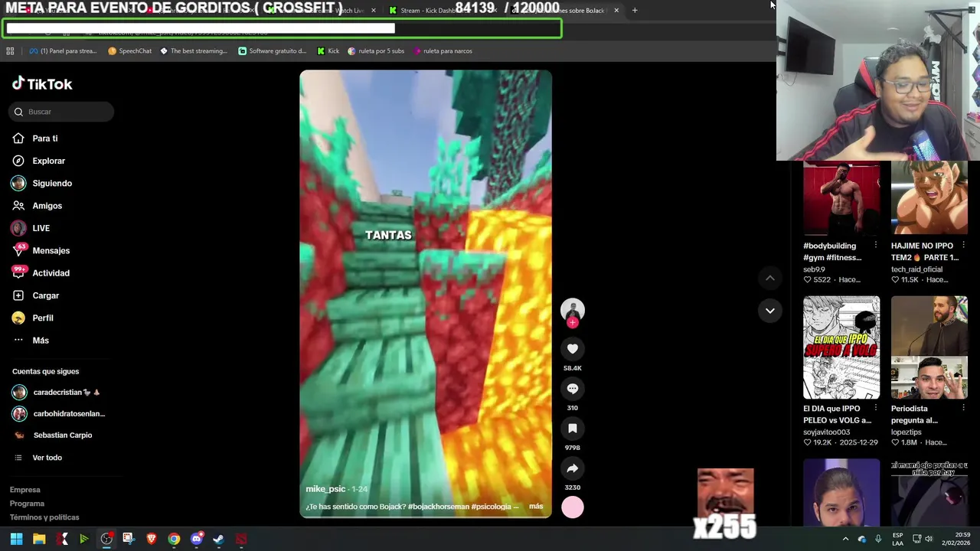The image size is (980, 551).
Task: Open SpeechChat bookmark
Action: 129,51
